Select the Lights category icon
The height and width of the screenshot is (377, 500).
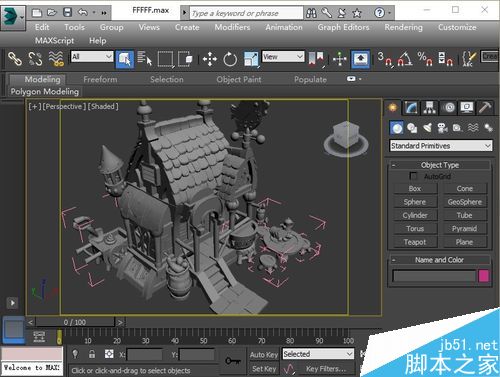(x=427, y=128)
